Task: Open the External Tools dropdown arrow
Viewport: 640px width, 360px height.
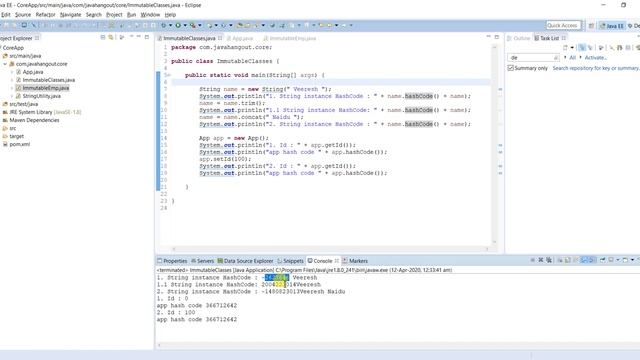Action: click(x=200, y=25)
